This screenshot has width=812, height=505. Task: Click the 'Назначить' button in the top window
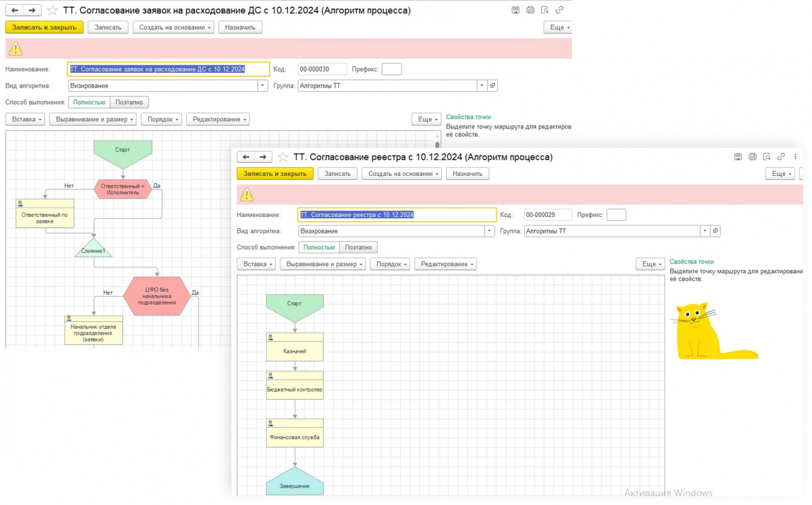pos(240,27)
